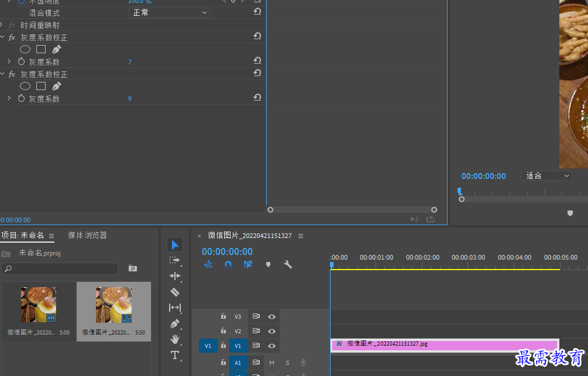The height and width of the screenshot is (376, 588).
Task: Toggle V3 track output eye
Action: (x=272, y=317)
